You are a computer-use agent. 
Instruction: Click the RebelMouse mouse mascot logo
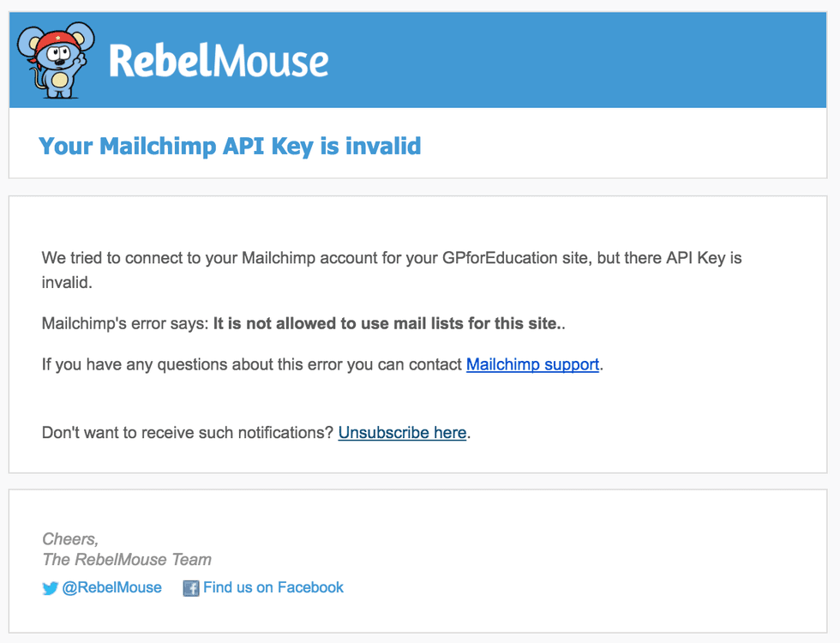coord(57,62)
